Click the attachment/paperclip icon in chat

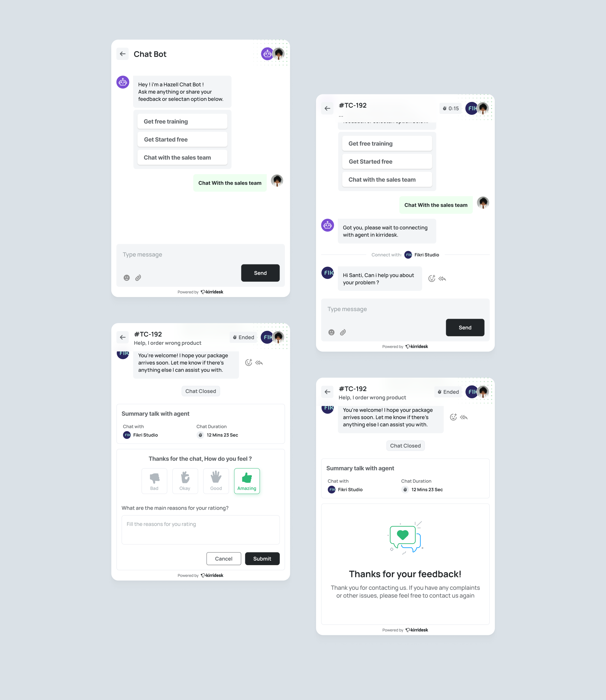coord(138,277)
